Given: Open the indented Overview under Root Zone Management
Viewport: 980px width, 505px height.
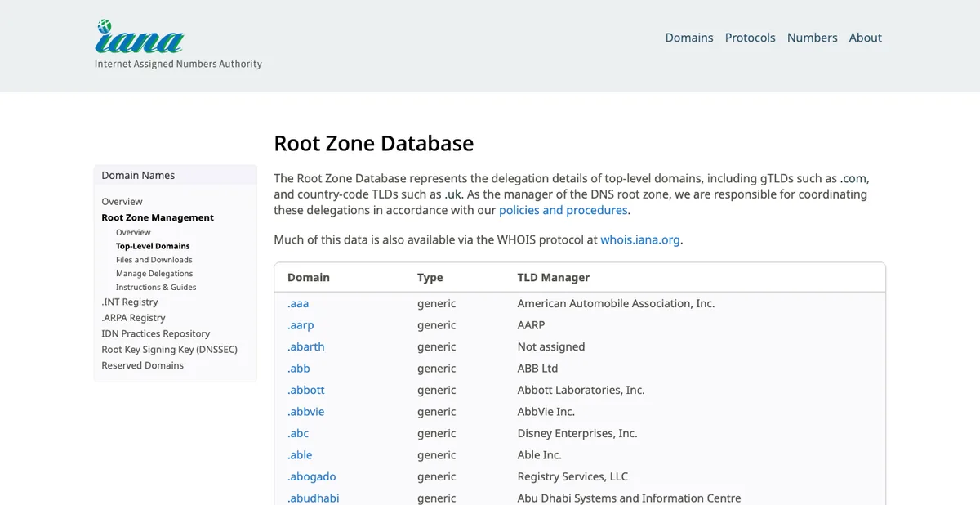Looking at the screenshot, I should 133,232.
